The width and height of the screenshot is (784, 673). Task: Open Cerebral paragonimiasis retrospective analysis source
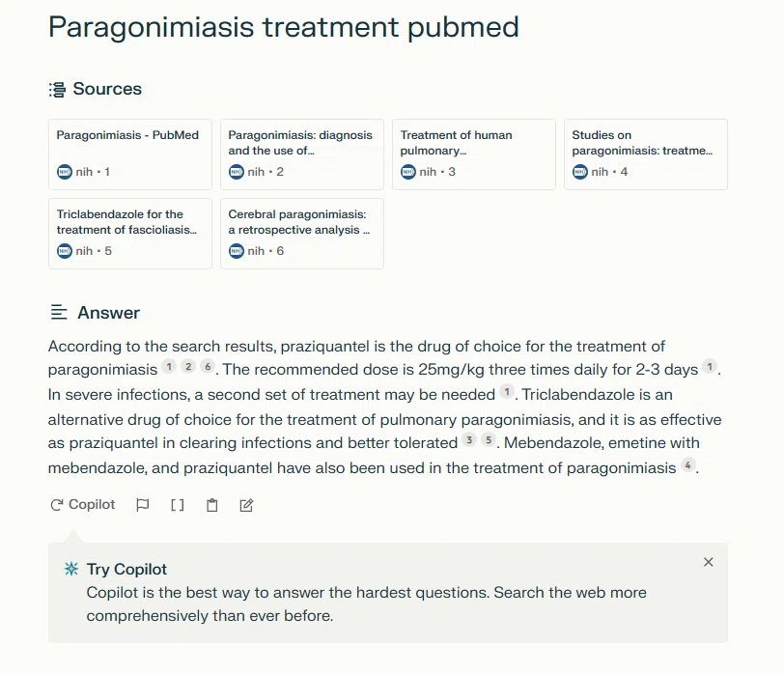(x=302, y=234)
